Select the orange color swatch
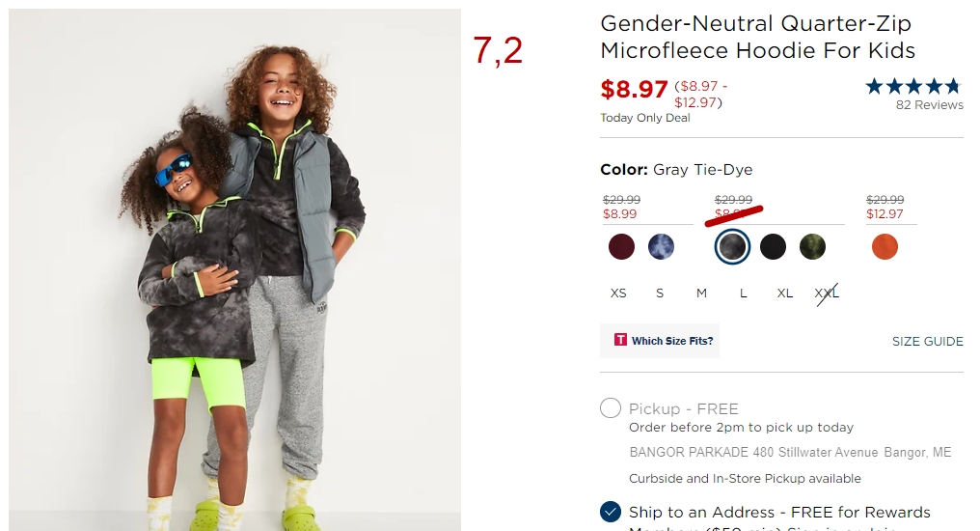This screenshot has width=980, height=531. tap(885, 246)
